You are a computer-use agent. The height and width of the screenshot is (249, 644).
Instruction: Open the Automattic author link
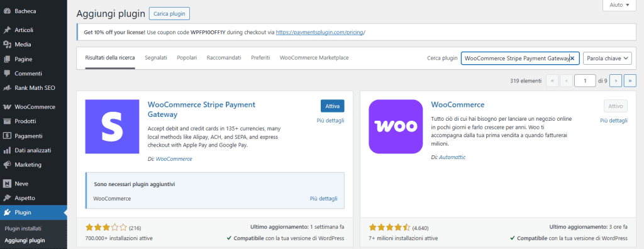452,157
